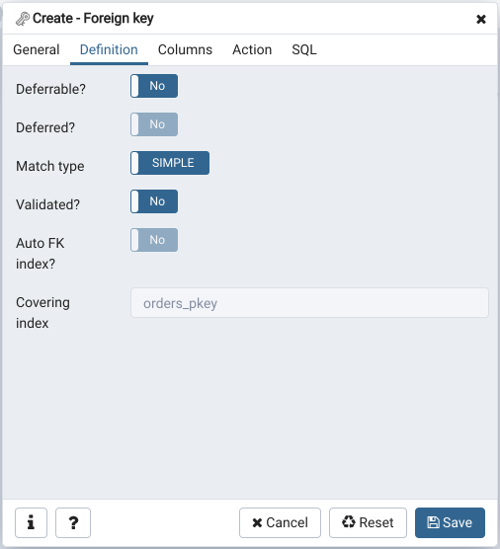Save the foreign key
The image size is (500, 549).
point(450,522)
